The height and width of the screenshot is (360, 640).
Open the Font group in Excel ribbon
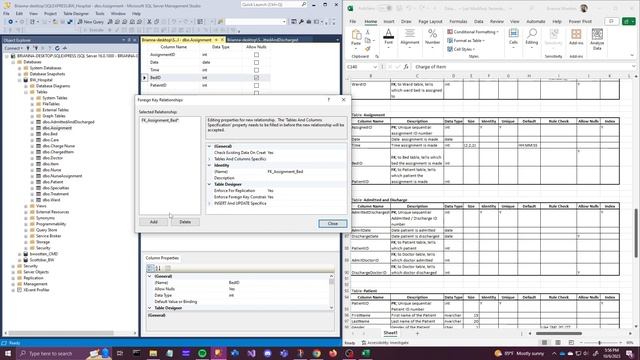click(389, 39)
